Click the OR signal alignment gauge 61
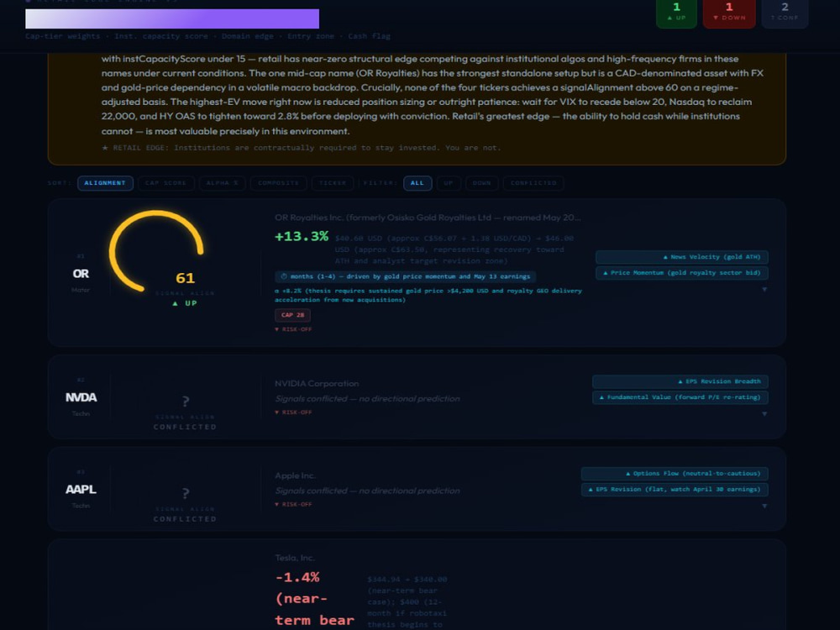The width and height of the screenshot is (840, 630). coord(157,252)
